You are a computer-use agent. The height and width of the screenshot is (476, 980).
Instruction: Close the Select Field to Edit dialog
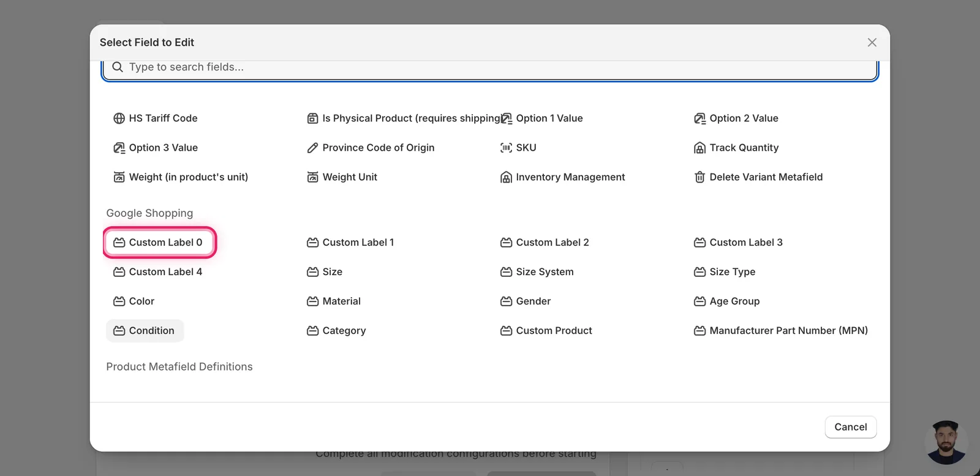click(872, 42)
